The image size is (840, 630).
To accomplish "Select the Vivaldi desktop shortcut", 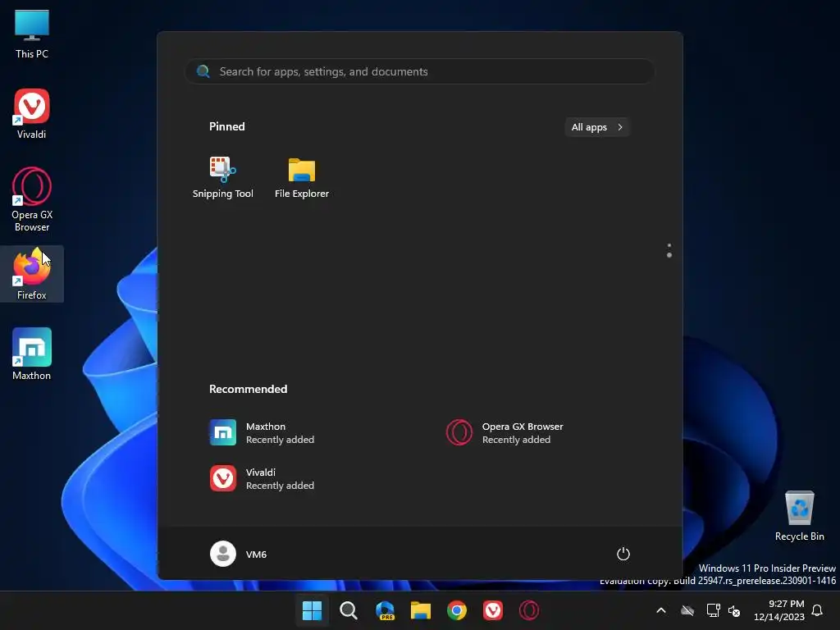I will click(x=32, y=113).
